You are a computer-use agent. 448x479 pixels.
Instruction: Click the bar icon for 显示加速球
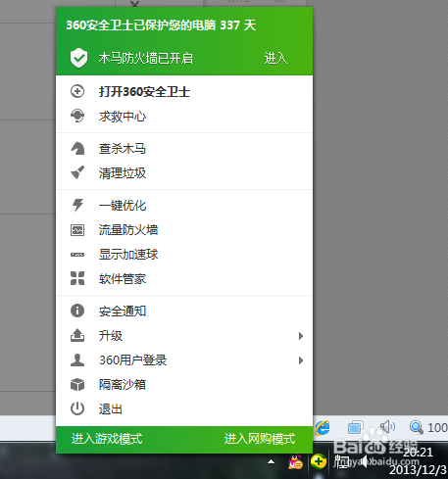[77, 255]
